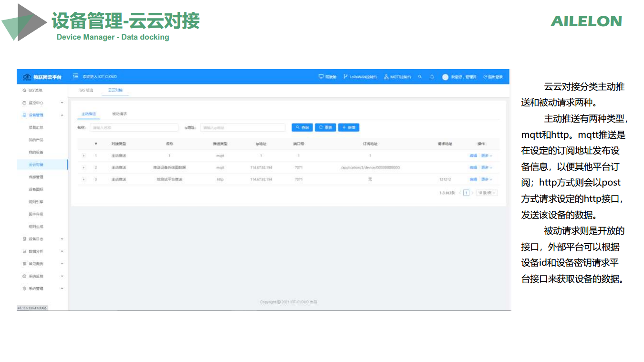The height and width of the screenshot is (362, 644).
Task: Click the 数据分析 chart icon
Action: click(24, 251)
